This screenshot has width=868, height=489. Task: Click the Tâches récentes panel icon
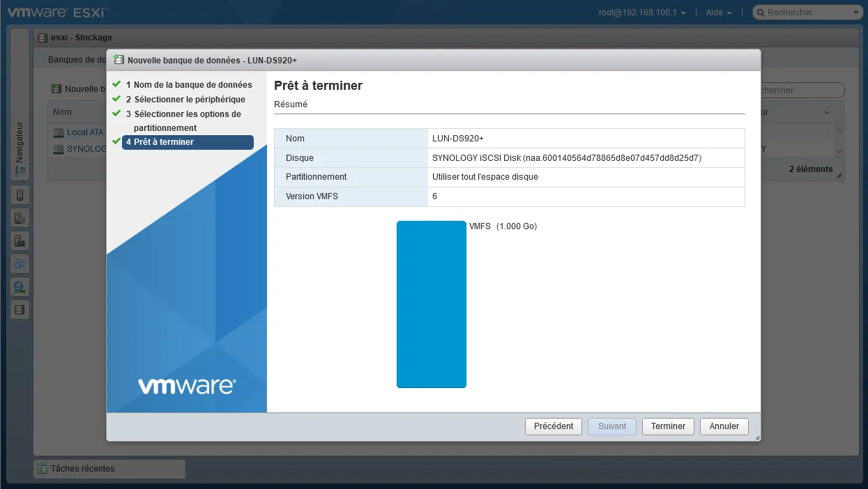tap(43, 469)
